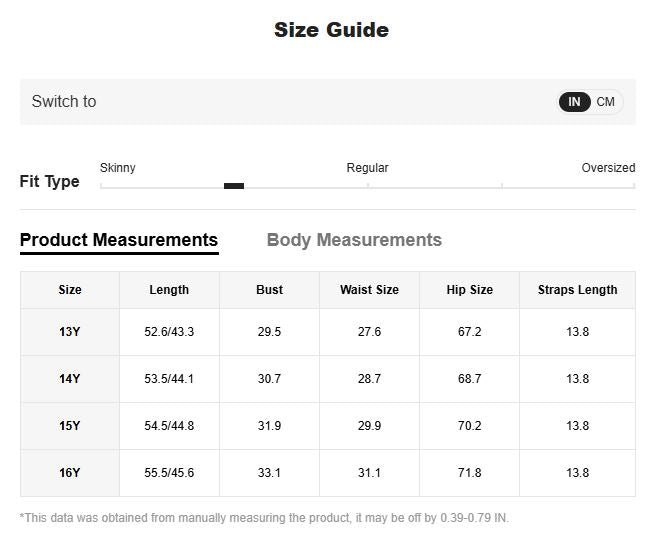The width and height of the screenshot is (658, 536).
Task: Click hip value 71.8
Action: (x=470, y=473)
